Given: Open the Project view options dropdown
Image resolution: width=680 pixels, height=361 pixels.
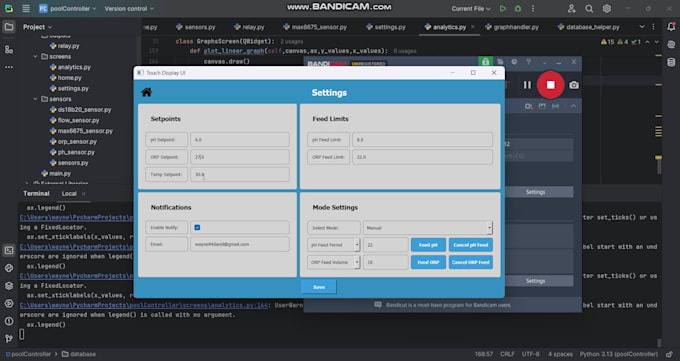Looking at the screenshot, I should tap(37, 27).
